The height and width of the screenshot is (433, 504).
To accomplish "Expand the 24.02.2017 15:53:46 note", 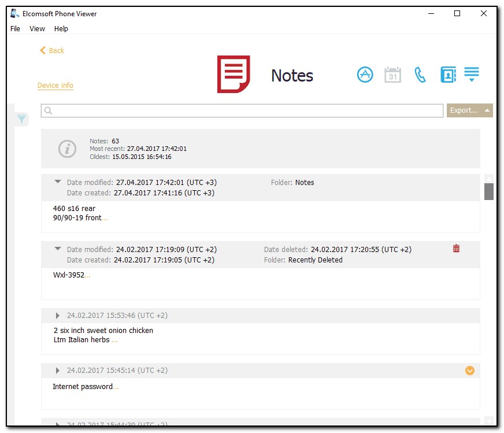I will pyautogui.click(x=58, y=316).
